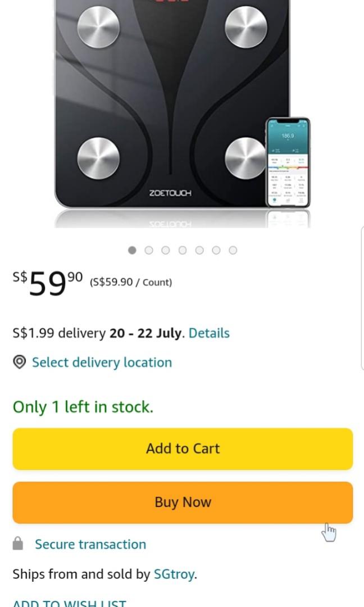Select the first image carousel dot

(132, 250)
